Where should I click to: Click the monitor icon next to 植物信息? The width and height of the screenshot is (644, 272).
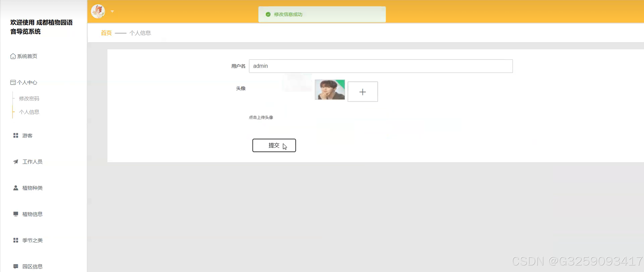tap(15, 214)
